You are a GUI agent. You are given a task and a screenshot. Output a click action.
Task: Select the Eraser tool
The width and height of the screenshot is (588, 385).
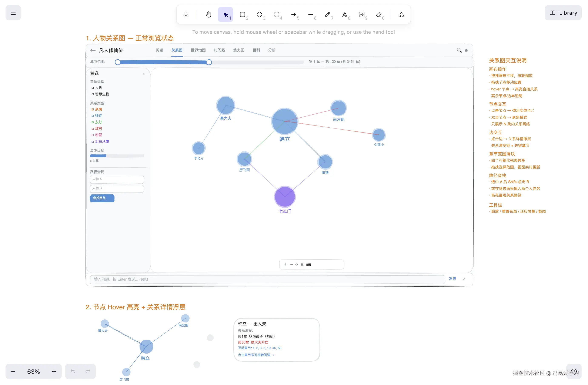[378, 14]
